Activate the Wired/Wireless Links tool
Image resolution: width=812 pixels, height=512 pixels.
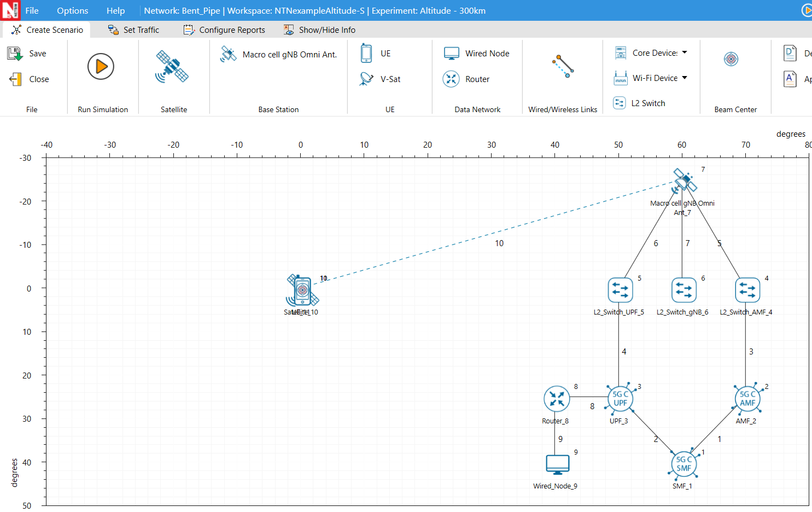(x=563, y=67)
